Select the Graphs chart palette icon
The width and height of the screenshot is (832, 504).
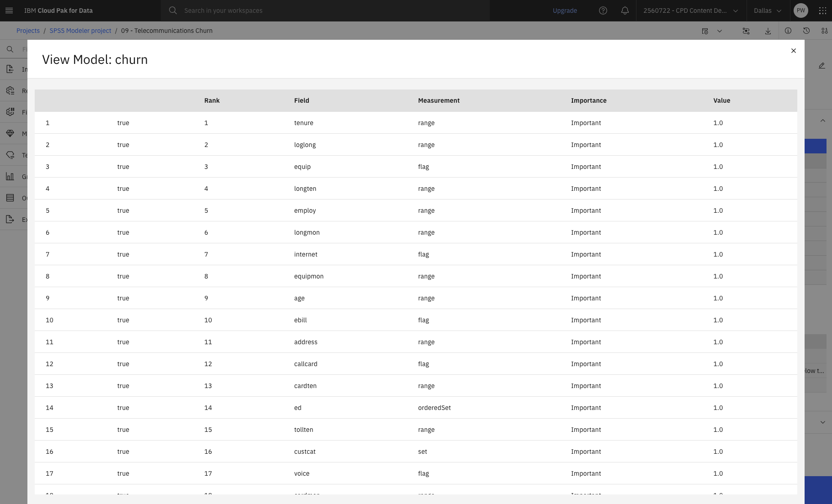coord(10,176)
